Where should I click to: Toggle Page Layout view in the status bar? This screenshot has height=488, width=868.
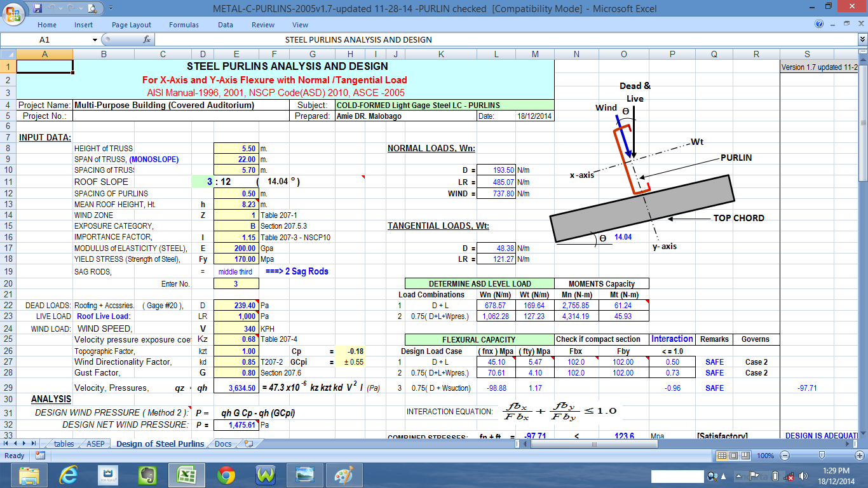click(733, 456)
